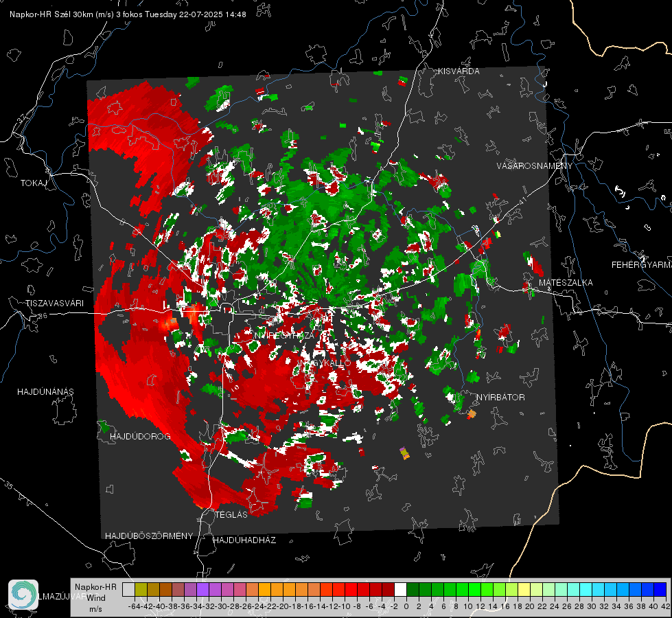
Task: Click the swirl weather logo at bottom left
Action: 23,595
